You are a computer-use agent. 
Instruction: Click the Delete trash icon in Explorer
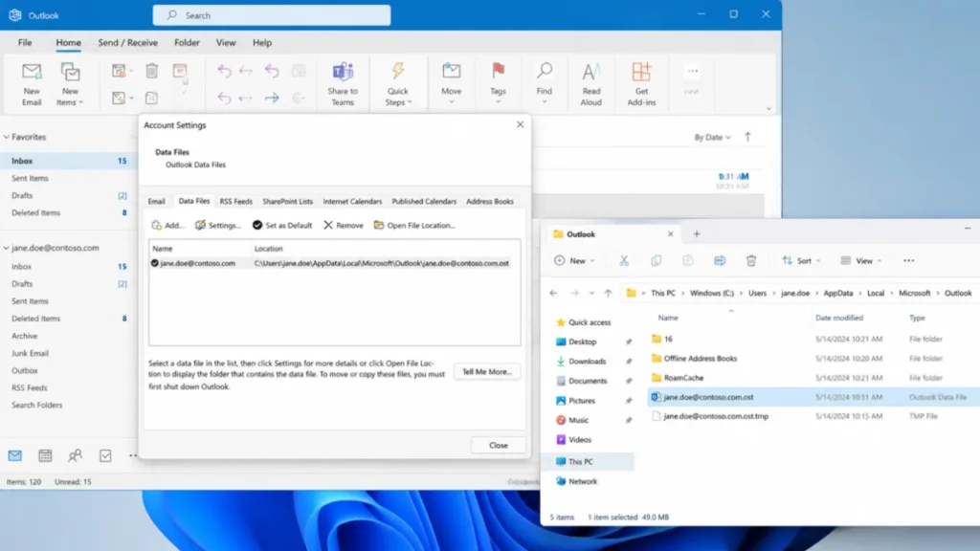click(751, 260)
